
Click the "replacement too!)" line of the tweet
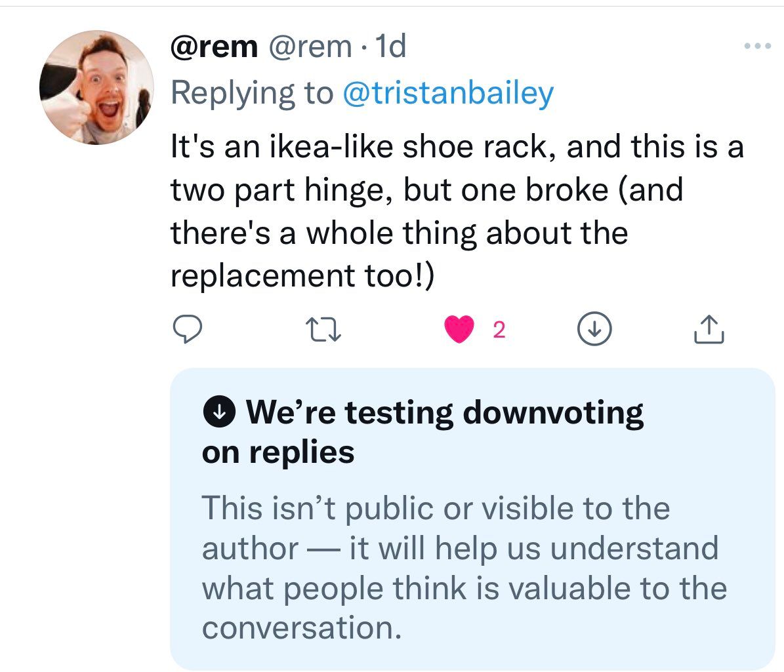302,276
